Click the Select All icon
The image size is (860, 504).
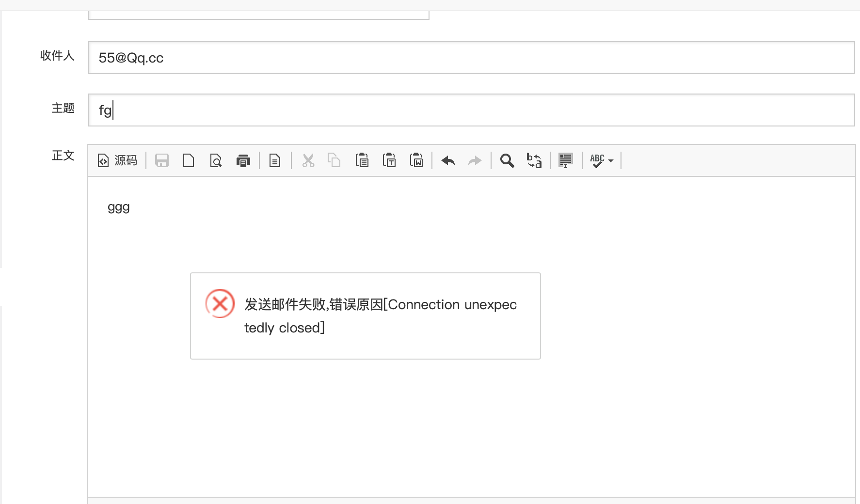pos(566,160)
